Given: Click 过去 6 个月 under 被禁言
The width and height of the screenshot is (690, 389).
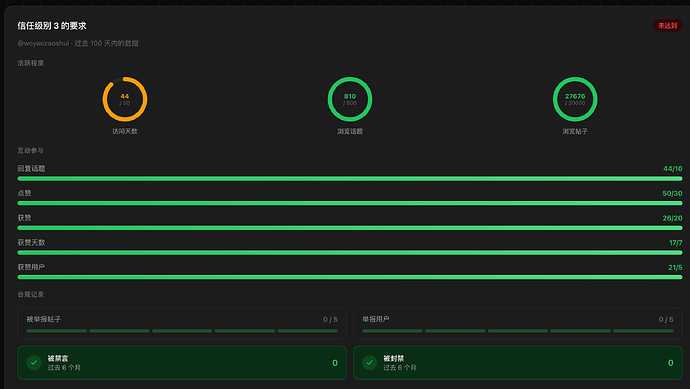Looking at the screenshot, I should point(64,367).
